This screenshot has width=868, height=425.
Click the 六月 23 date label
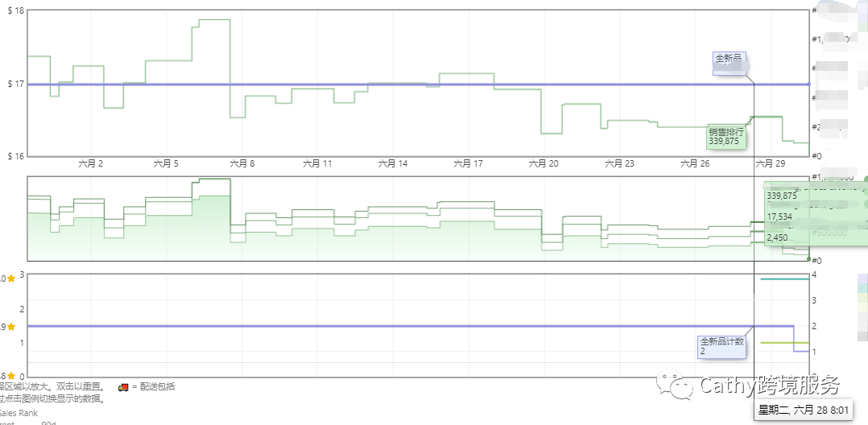[x=619, y=164]
